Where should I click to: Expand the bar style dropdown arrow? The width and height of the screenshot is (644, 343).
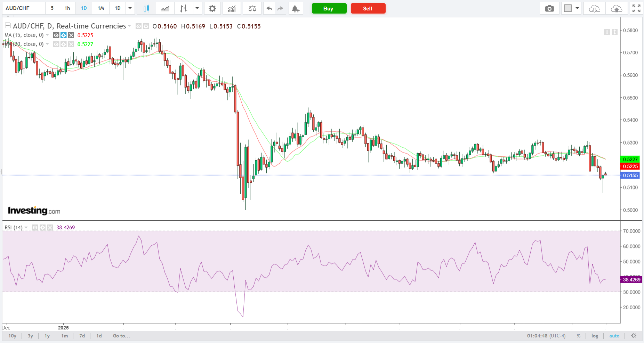click(x=197, y=8)
